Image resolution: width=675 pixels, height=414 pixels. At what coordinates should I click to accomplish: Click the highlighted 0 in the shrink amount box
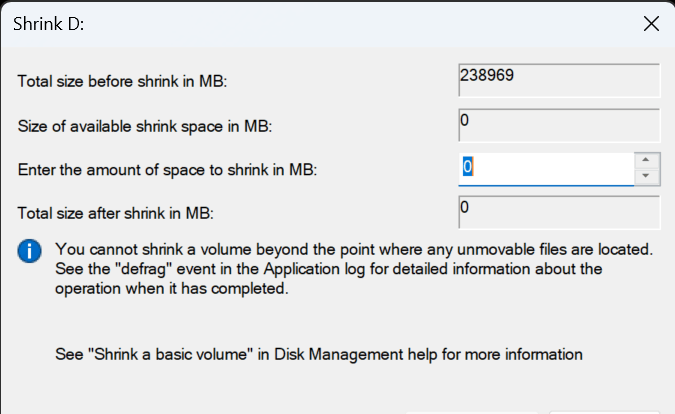(x=468, y=167)
